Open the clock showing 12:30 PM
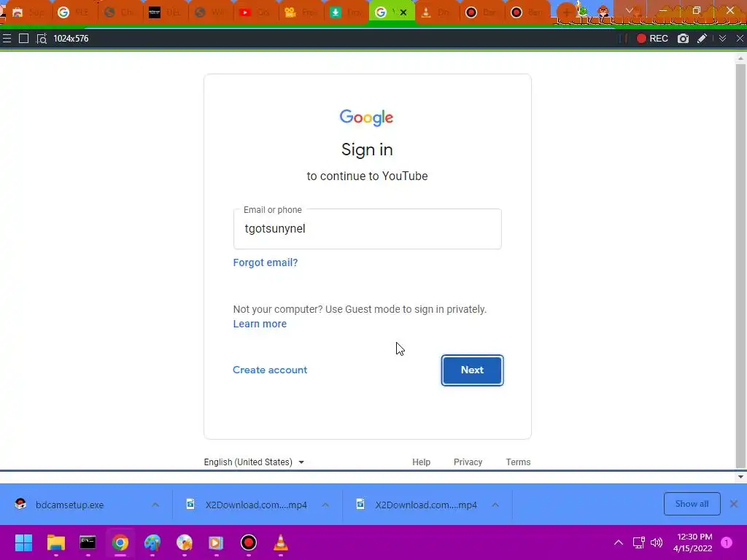747x560 pixels. coord(693,542)
